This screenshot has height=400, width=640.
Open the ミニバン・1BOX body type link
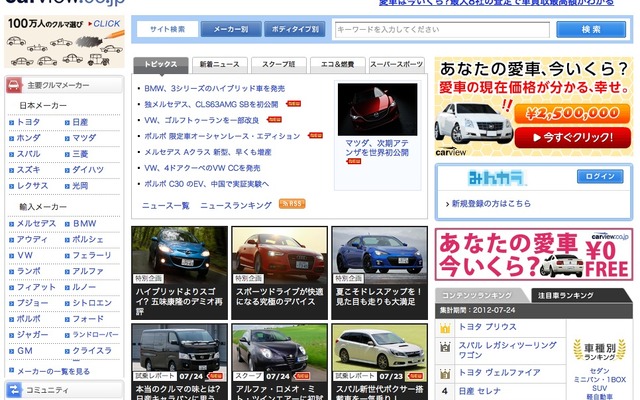[600, 380]
